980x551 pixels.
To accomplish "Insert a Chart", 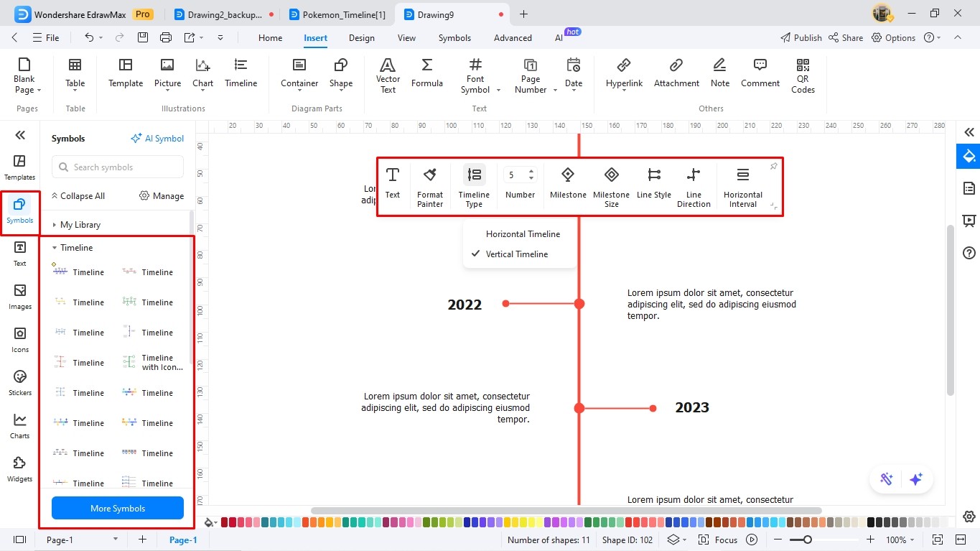I will pyautogui.click(x=202, y=73).
